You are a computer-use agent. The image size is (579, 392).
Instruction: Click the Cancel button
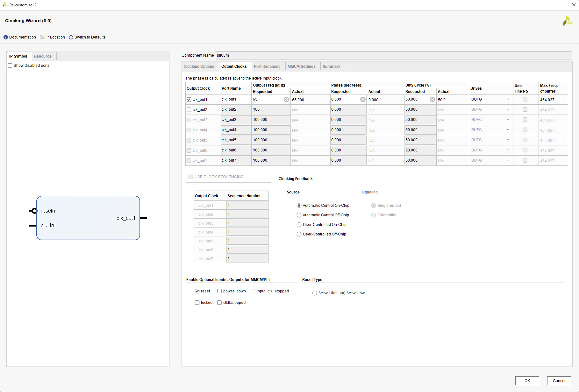559,381
